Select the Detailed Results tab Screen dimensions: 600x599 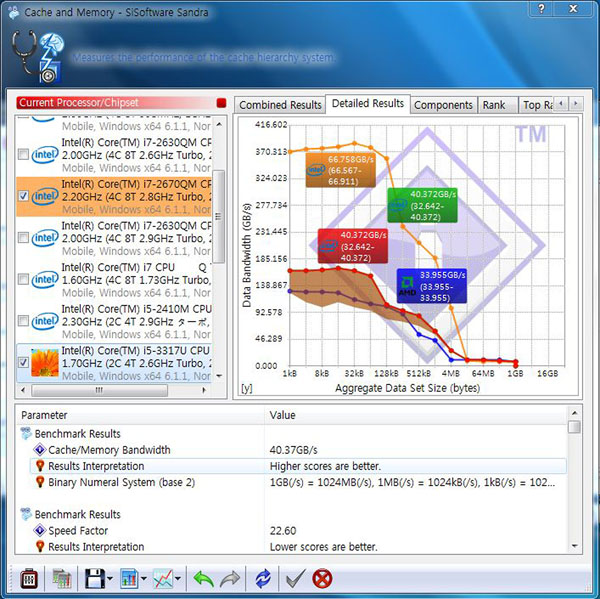(368, 104)
